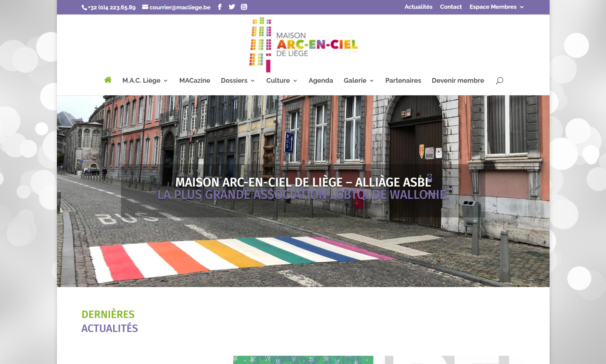Viewport: 606px width, 364px height.
Task: Select Devenir membre in navigation
Action: coord(458,81)
